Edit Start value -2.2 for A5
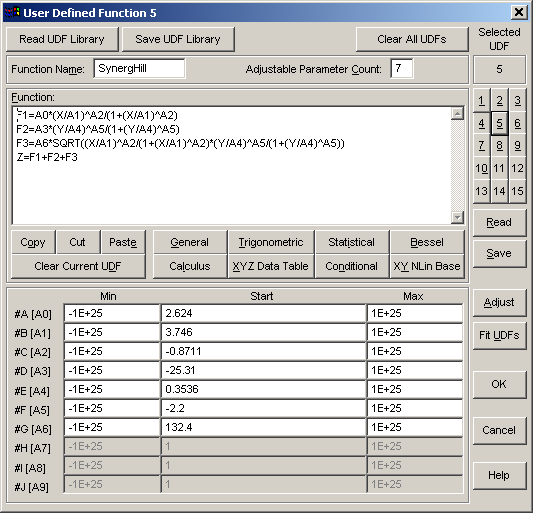Viewport: 533px width, 513px height. pos(263,409)
